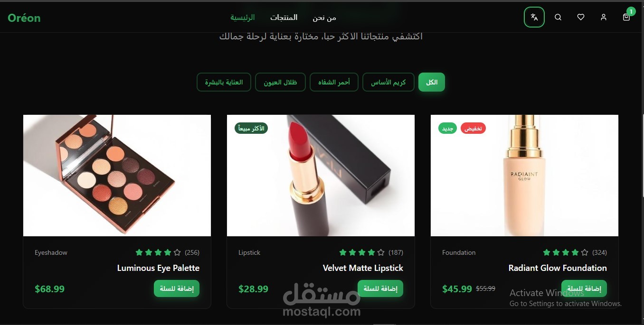Filter by أحمر الشفاه category
644x325 pixels.
pyautogui.click(x=334, y=82)
